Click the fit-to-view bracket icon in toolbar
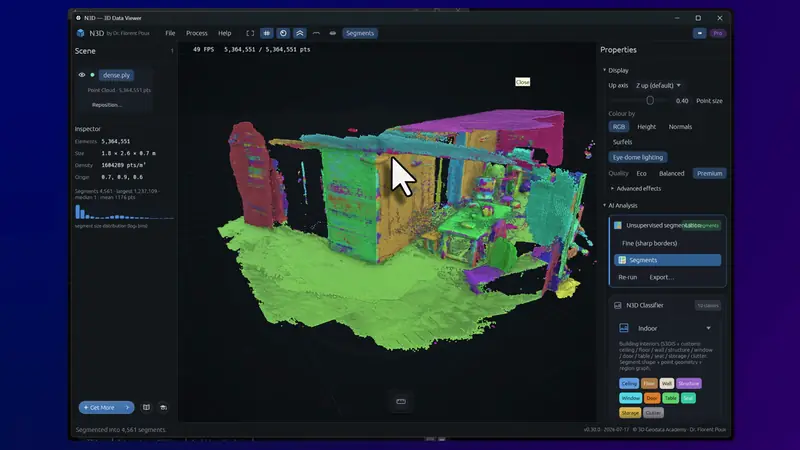 [x=250, y=33]
